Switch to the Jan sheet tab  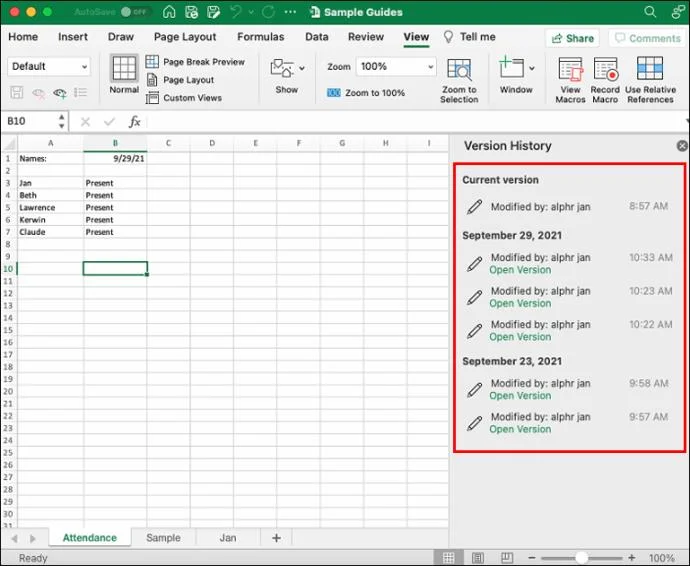click(x=228, y=538)
